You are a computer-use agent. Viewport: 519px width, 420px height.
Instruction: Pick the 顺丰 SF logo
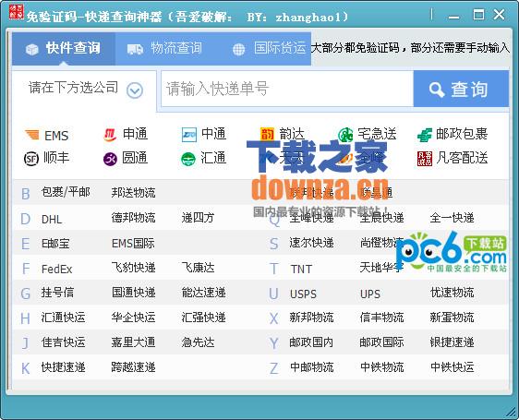pyautogui.click(x=31, y=159)
